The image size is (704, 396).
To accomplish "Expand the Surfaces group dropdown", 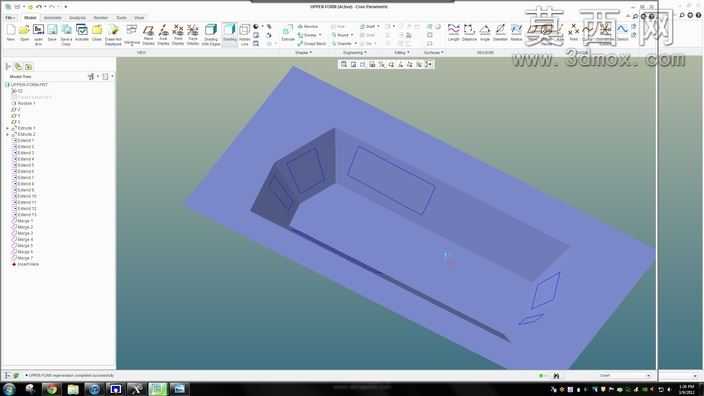I will click(x=434, y=53).
